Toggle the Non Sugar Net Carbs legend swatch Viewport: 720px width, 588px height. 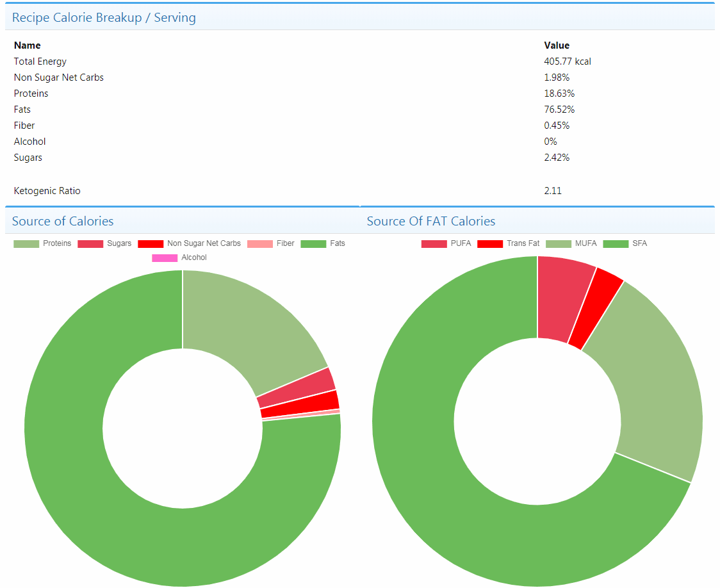[x=150, y=244]
